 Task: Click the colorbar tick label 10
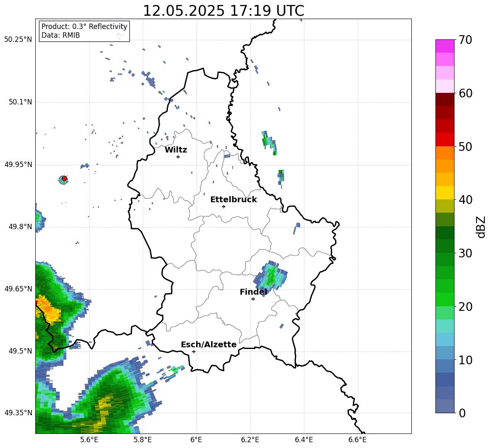(x=465, y=359)
